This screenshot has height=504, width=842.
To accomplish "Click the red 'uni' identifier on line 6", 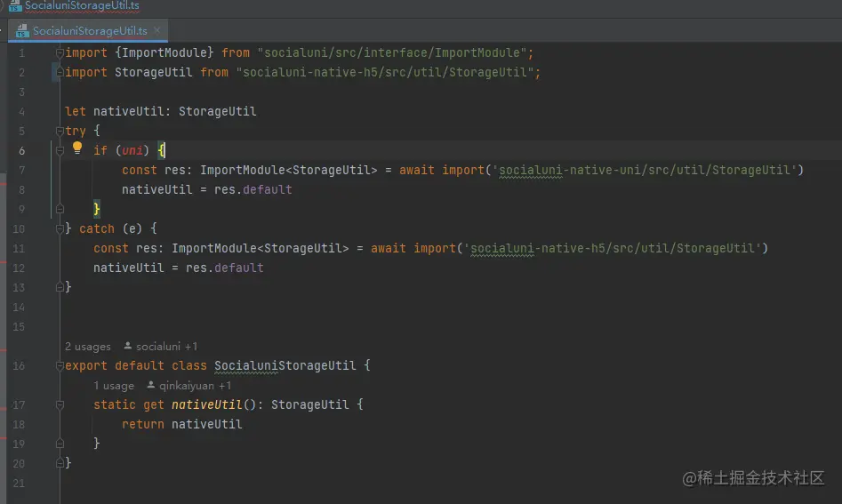I will click(132, 150).
